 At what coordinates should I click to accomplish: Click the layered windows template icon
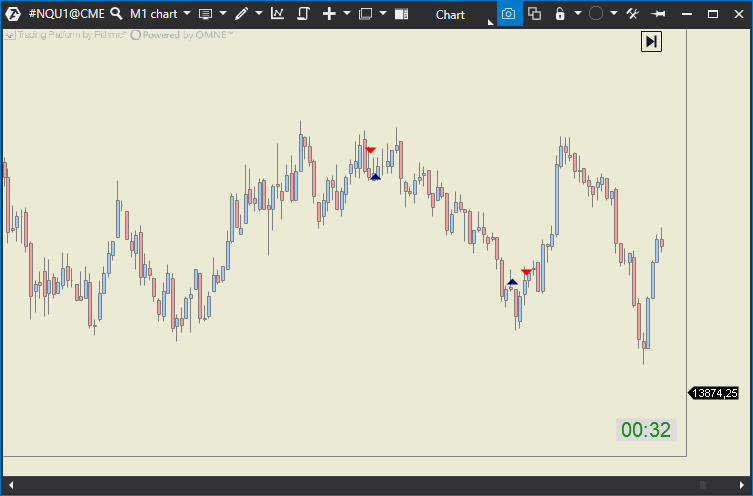365,14
